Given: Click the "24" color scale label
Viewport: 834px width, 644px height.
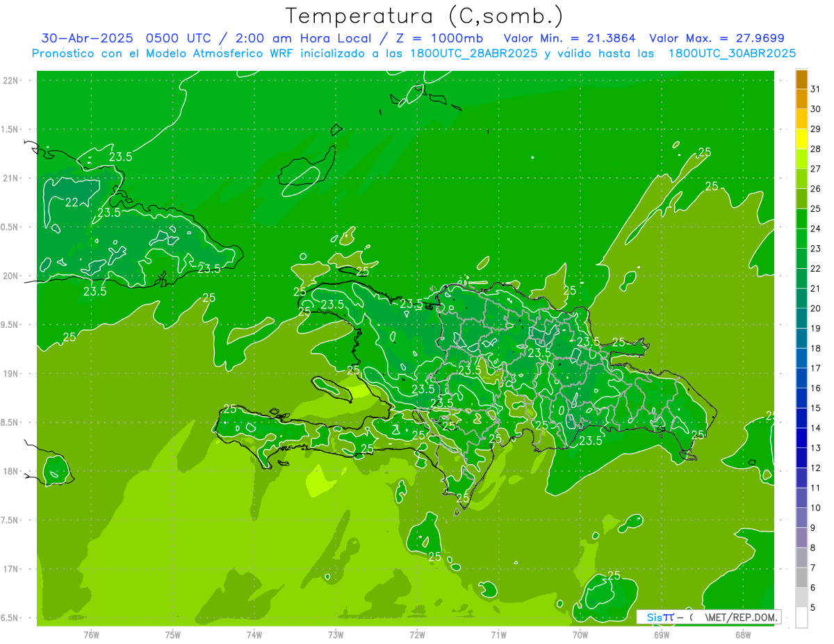Looking at the screenshot, I should point(816,229).
